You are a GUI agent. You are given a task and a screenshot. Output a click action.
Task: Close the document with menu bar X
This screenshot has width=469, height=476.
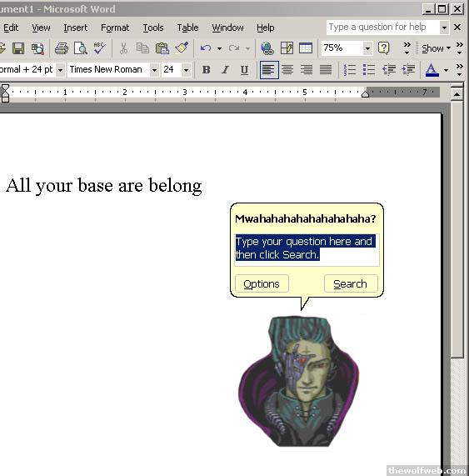coord(457,27)
